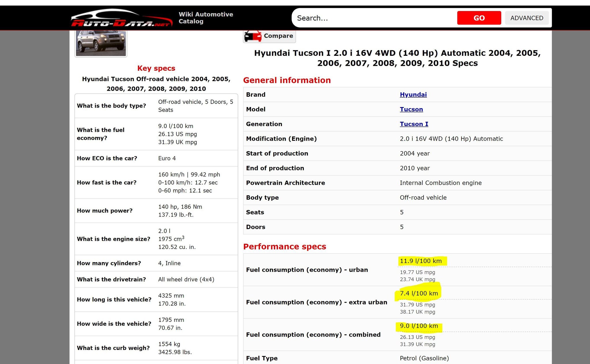
Task: Open the Hyundai brand link
Action: click(x=413, y=95)
